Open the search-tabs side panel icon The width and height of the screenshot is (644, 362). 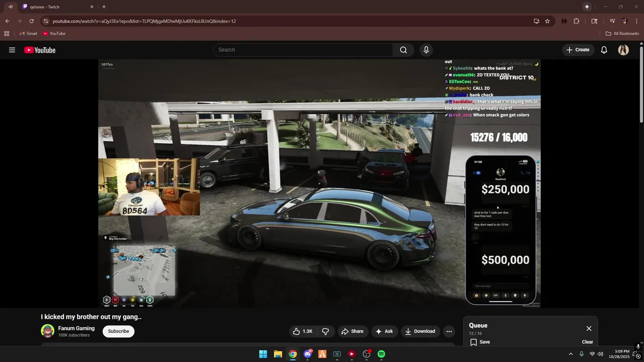coord(594,21)
